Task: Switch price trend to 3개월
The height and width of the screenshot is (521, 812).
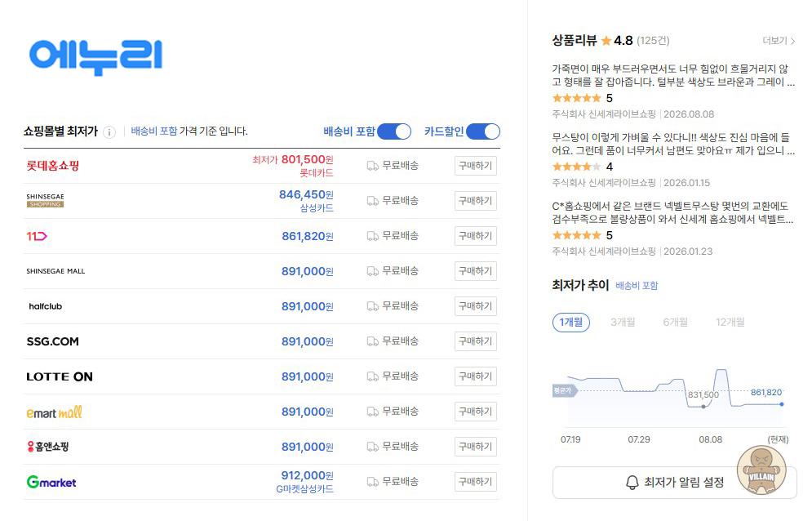Action: (x=623, y=322)
